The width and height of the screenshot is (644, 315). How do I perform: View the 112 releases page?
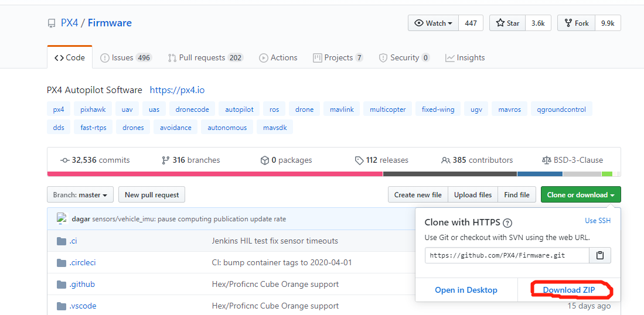381,160
